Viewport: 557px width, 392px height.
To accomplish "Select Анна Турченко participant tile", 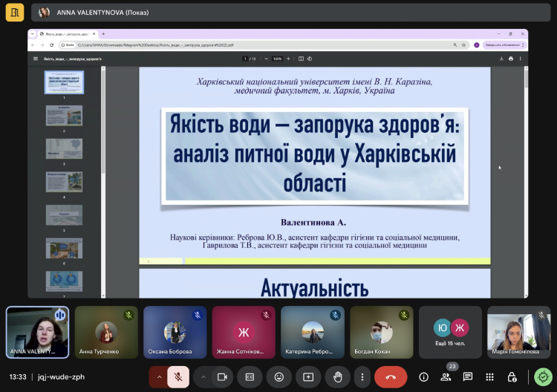I will [x=106, y=333].
